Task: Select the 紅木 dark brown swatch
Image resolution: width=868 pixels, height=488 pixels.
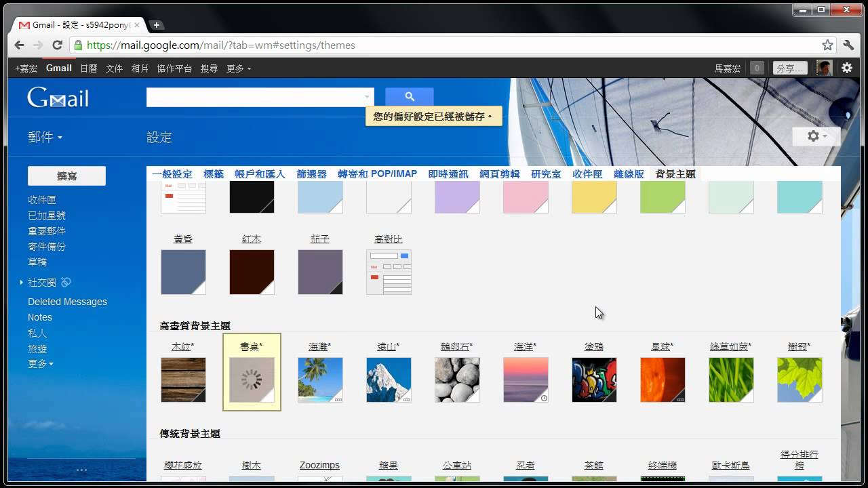Action: (252, 272)
